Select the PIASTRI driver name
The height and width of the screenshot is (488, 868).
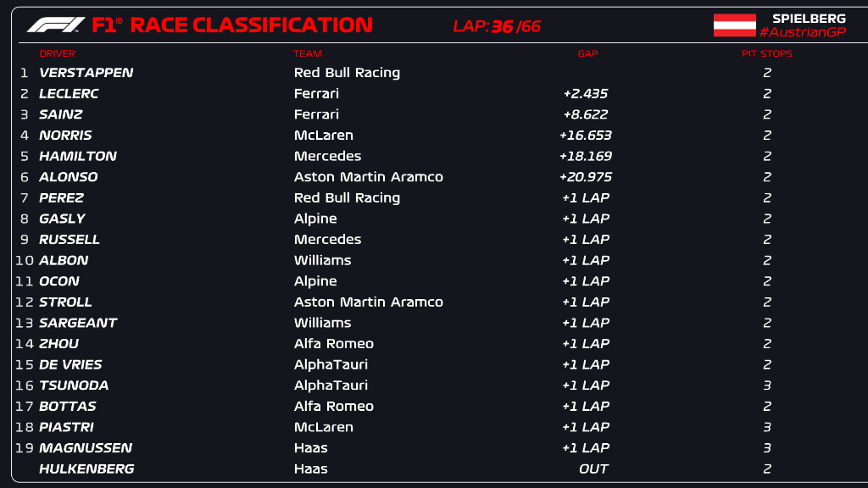click(66, 427)
